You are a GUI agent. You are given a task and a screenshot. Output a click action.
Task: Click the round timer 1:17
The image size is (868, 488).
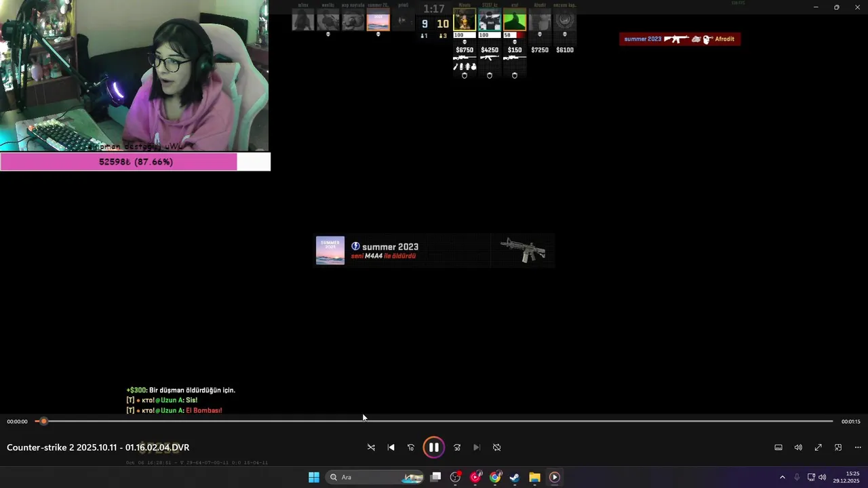pos(434,9)
